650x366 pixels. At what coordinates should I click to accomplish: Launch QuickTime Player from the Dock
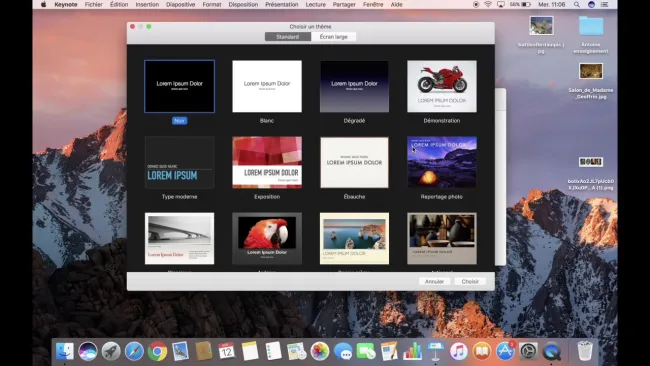click(x=551, y=351)
